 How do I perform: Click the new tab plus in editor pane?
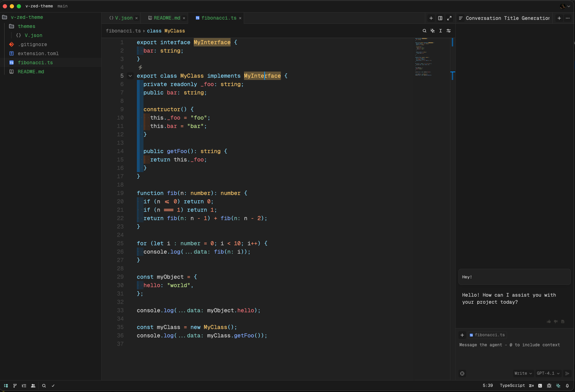click(431, 18)
